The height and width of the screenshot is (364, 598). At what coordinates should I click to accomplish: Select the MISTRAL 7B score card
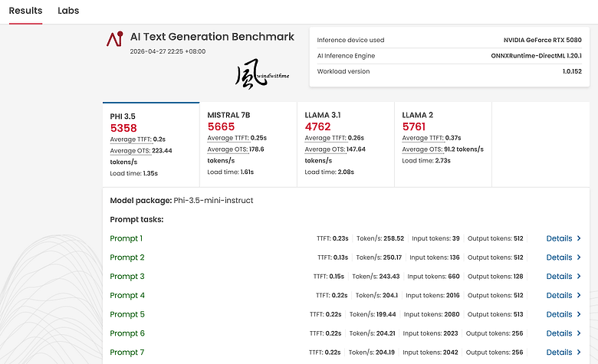(248, 145)
